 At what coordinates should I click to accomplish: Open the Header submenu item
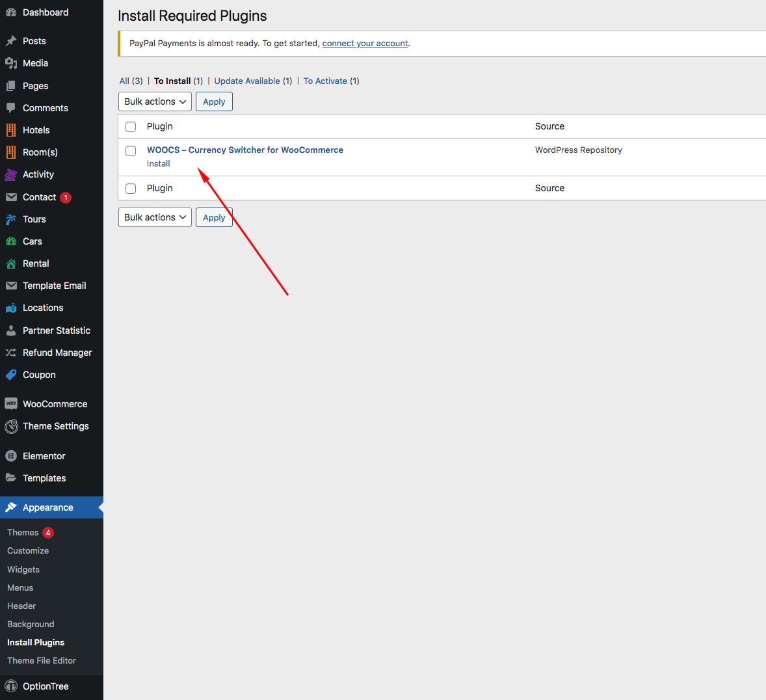click(21, 606)
